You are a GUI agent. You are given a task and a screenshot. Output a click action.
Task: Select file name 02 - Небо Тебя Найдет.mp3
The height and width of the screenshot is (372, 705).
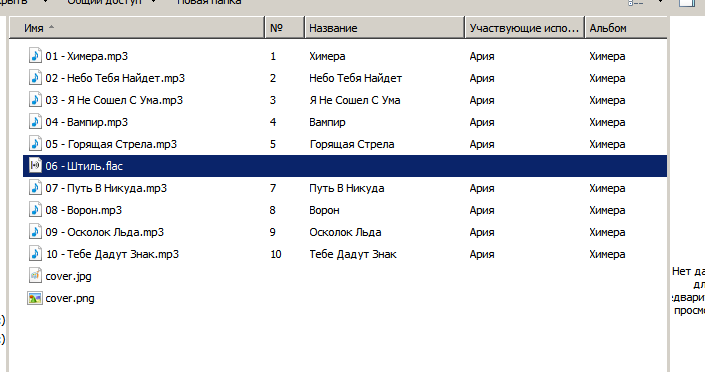click(x=115, y=78)
